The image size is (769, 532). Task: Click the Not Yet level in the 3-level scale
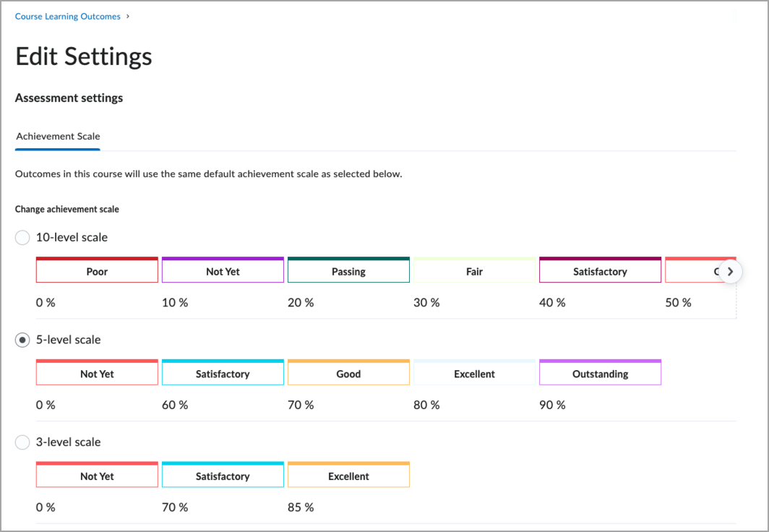tap(97, 476)
